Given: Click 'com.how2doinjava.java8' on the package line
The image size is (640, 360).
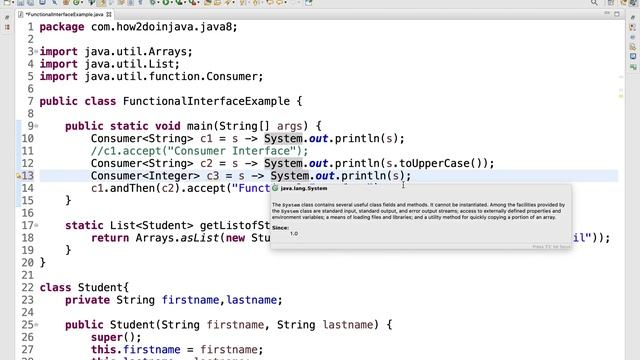Looking at the screenshot, I should click(161, 27).
